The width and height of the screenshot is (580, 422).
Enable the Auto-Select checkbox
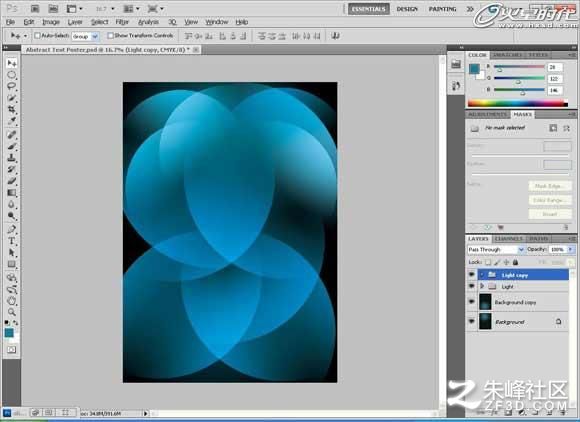point(37,36)
